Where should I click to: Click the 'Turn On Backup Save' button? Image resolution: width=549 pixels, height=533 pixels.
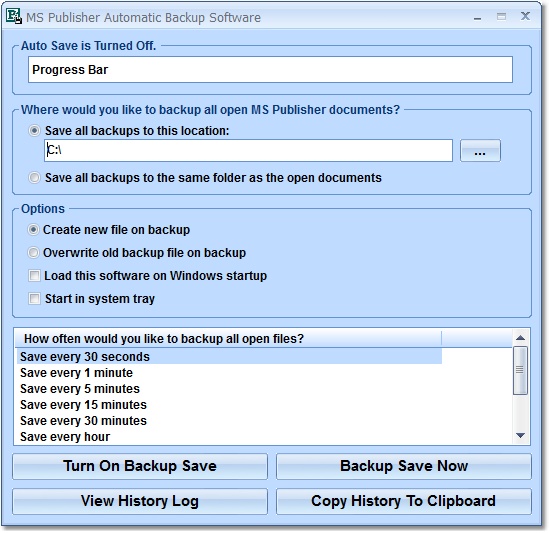(140, 466)
